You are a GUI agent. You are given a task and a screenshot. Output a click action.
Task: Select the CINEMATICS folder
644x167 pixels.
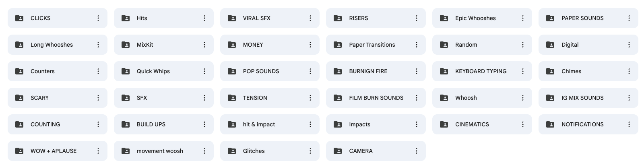tap(482, 124)
